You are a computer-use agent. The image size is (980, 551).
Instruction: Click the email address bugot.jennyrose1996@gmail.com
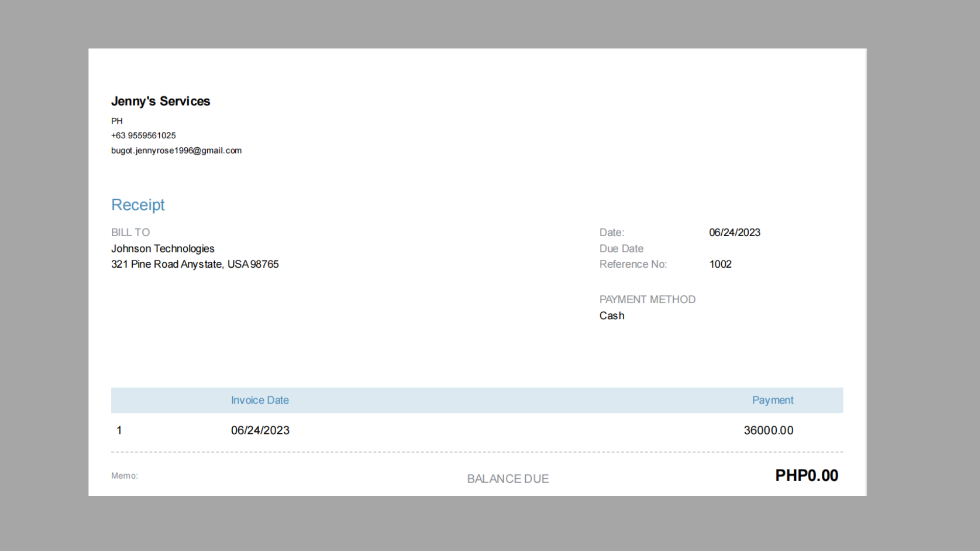click(176, 151)
